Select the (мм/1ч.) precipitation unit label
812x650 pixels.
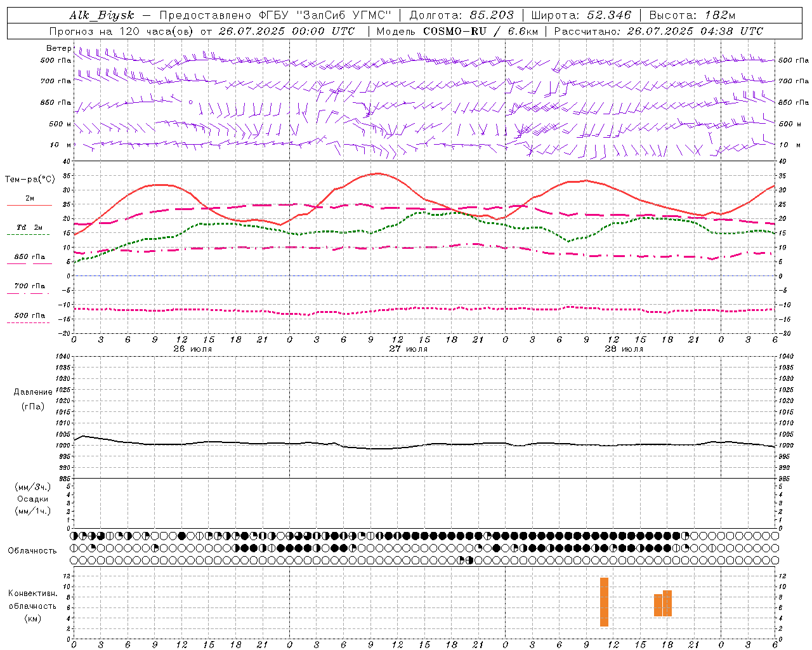coord(33,511)
